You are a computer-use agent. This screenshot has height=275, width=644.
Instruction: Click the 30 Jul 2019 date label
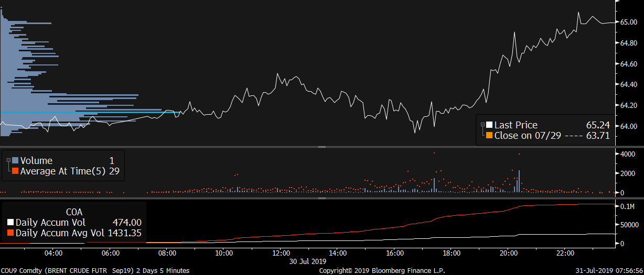coord(307,261)
